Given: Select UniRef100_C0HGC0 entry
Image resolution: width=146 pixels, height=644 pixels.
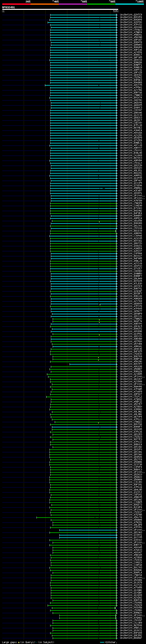Looking at the screenshot, I should pyautogui.click(x=131, y=562).
